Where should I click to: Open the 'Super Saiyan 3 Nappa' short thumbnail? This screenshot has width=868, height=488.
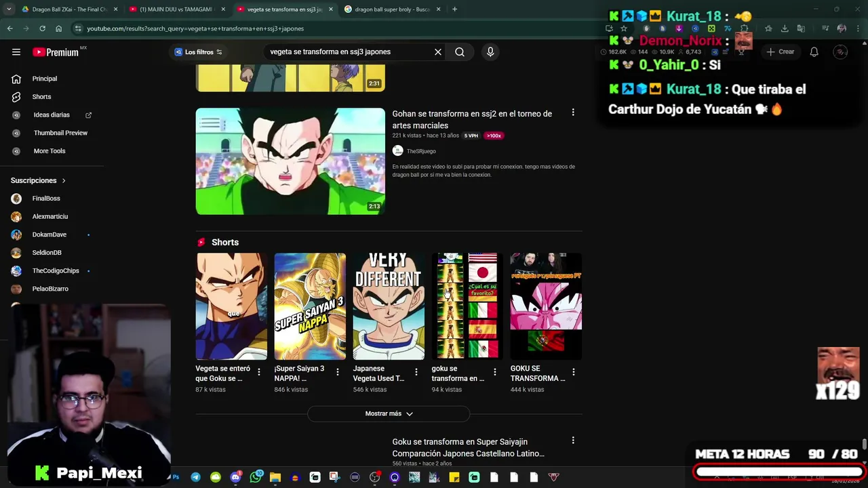(310, 306)
